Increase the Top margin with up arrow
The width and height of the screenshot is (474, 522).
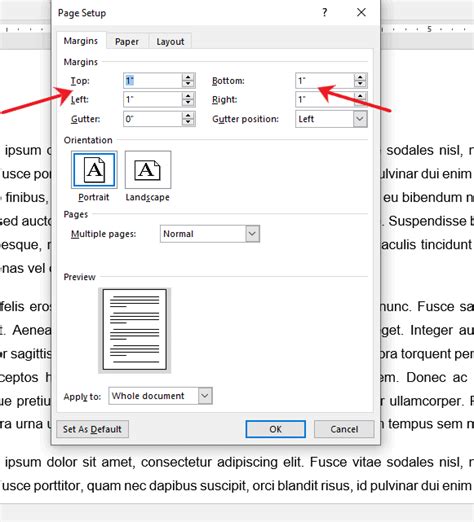pyautogui.click(x=188, y=77)
